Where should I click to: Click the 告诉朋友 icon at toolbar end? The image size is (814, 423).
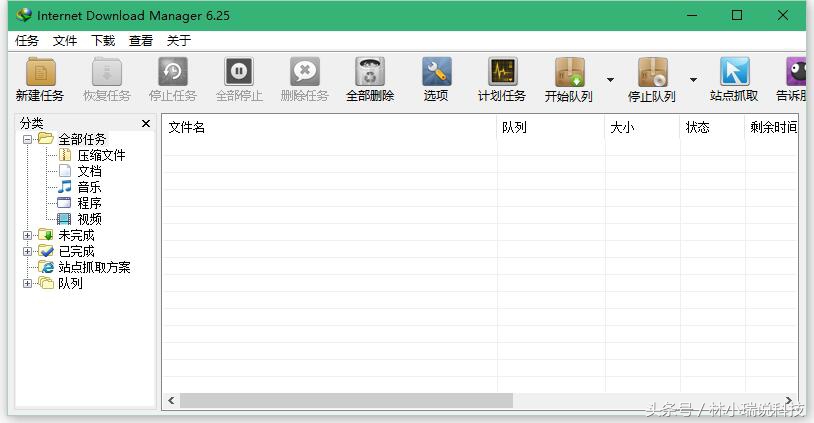796,73
